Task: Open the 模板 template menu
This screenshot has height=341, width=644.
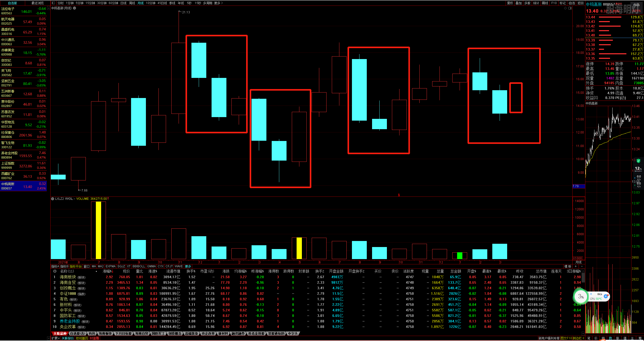Action: pyautogui.click(x=568, y=266)
